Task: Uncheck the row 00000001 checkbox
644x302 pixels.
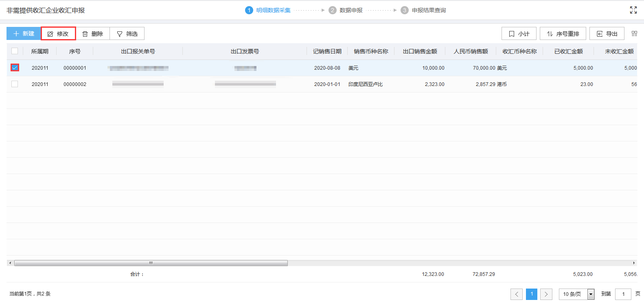Action: (15, 68)
